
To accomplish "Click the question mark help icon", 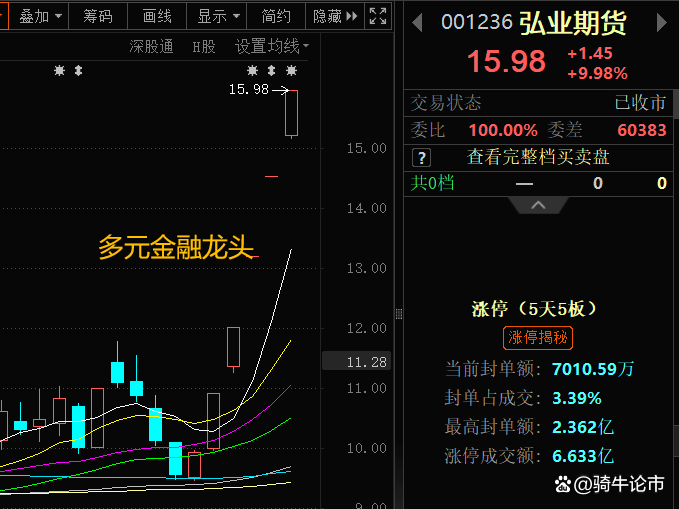I will click(x=421, y=158).
